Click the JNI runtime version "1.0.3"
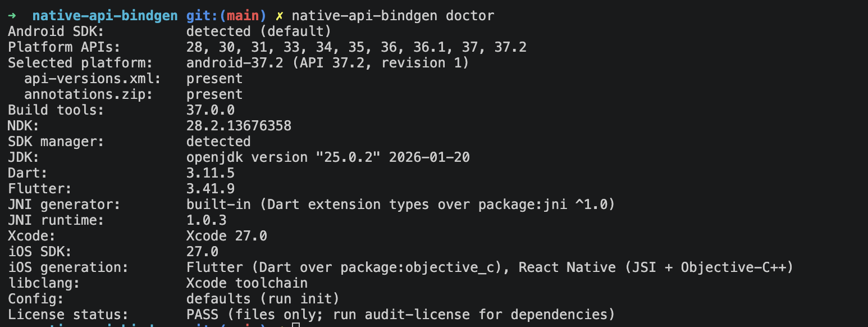This screenshot has height=327, width=868. [x=207, y=220]
